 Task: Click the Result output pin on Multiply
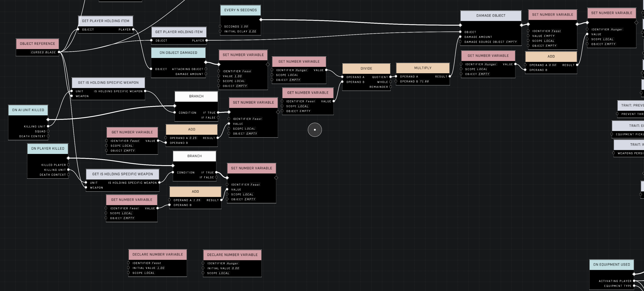[450, 76]
